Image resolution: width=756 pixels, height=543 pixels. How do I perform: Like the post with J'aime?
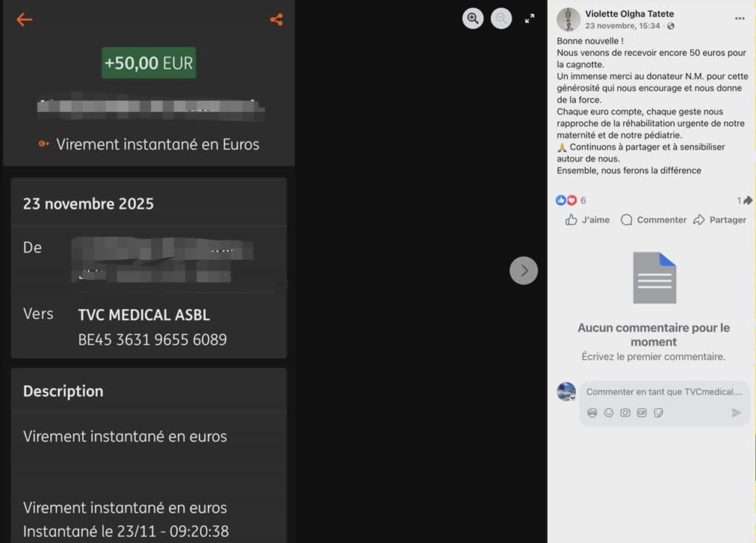point(587,220)
